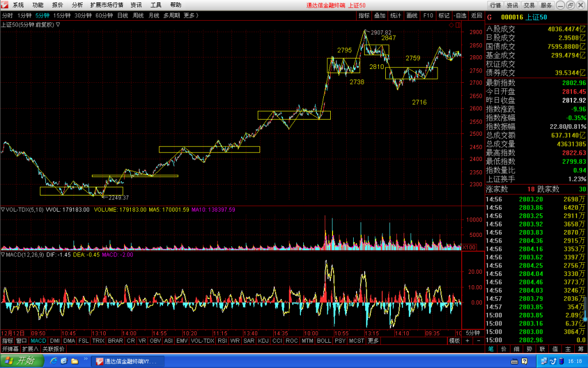
Task: Click the 交易 button in title bar
Action: (x=529, y=5)
